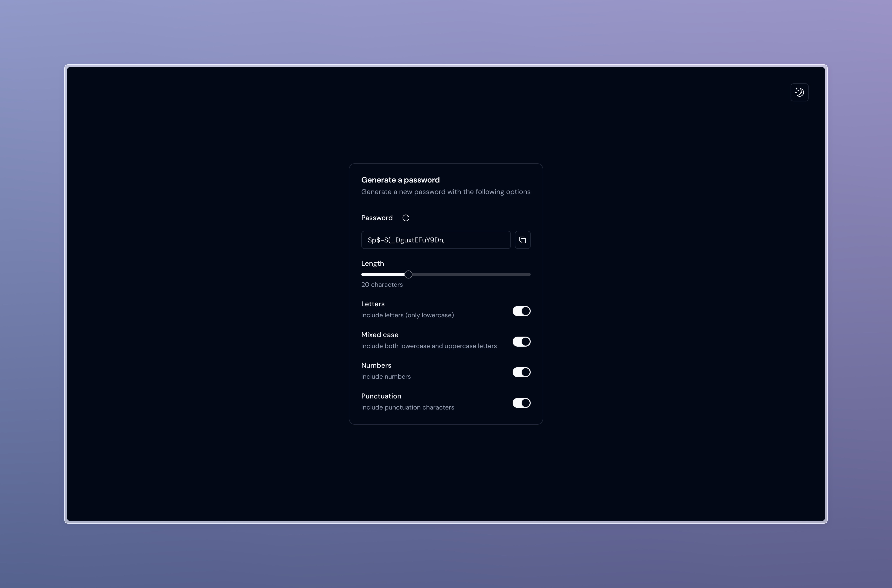
Task: Turn off the Mixed case switch
Action: [521, 342]
